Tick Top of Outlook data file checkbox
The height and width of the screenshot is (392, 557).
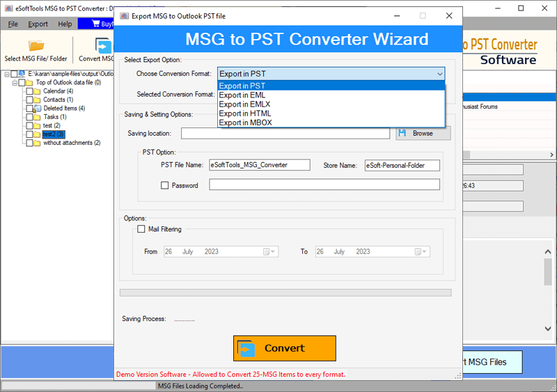pos(22,82)
